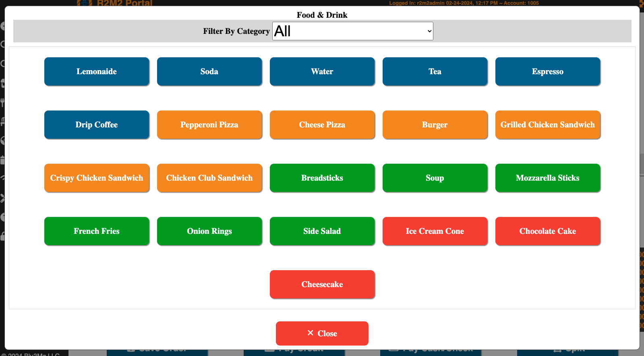Add Breadsticks to the order
The height and width of the screenshot is (356, 644).
(322, 178)
